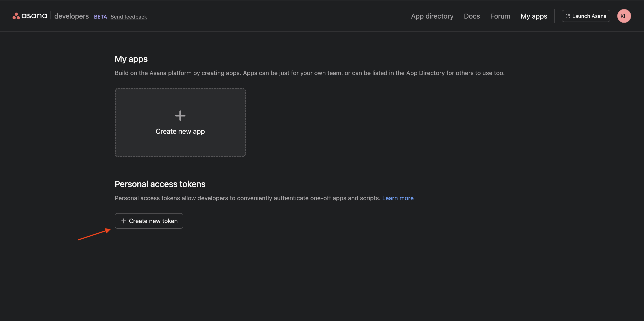
Task: Select My apps in navigation
Action: 534,16
